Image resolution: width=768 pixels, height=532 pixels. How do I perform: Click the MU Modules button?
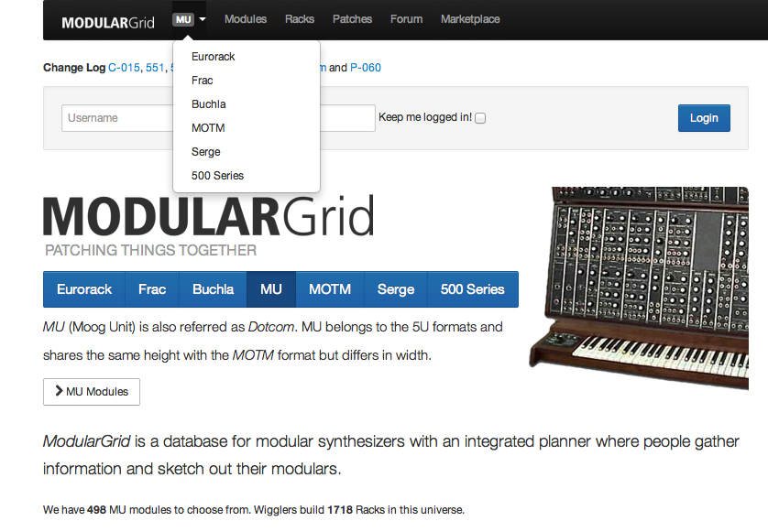click(92, 392)
